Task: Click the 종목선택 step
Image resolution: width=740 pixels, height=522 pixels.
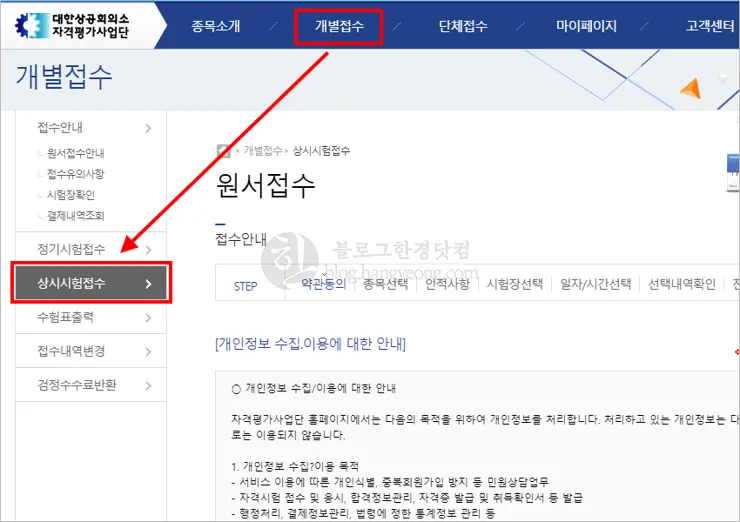Action: (385, 284)
